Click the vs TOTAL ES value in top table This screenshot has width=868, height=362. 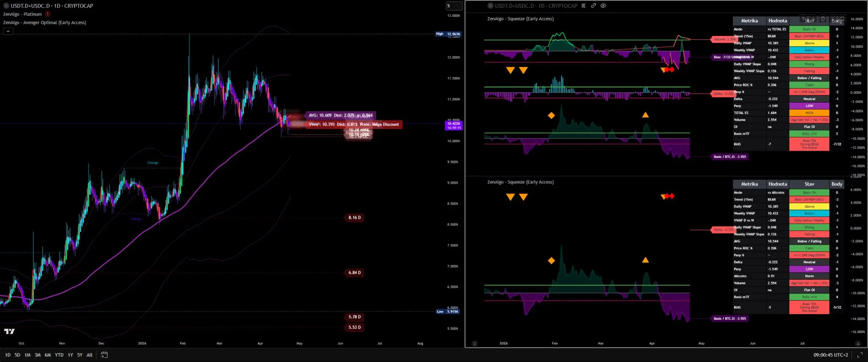point(777,29)
